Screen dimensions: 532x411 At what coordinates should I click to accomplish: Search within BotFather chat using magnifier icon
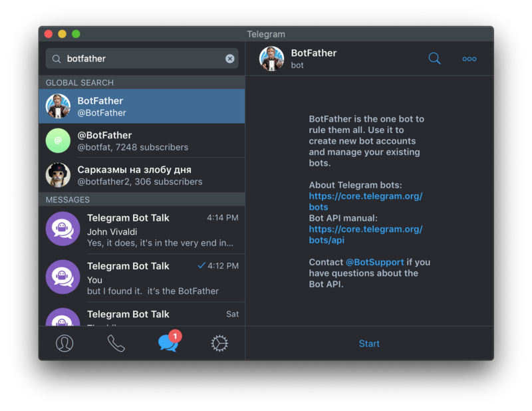(434, 59)
